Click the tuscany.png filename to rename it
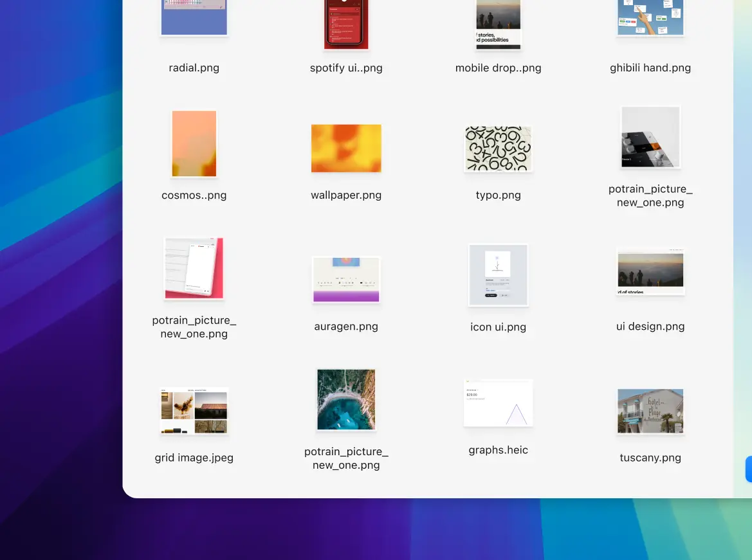752x560 pixels. point(650,457)
